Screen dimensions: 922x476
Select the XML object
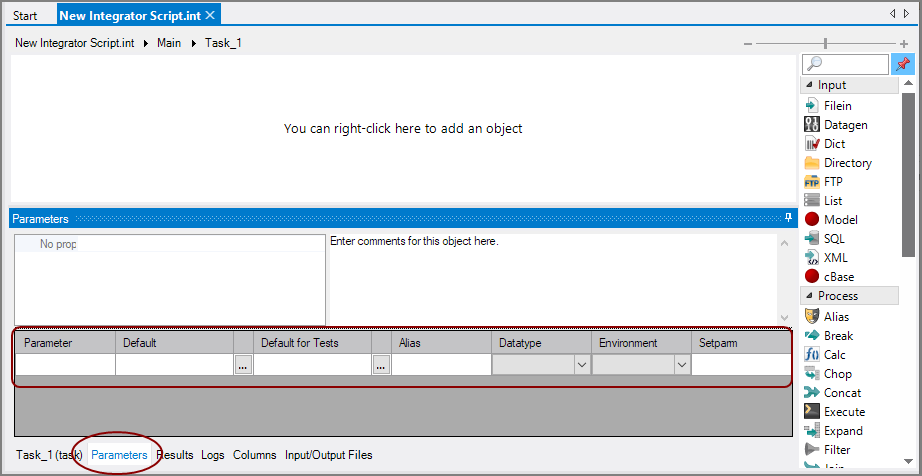tap(826, 258)
